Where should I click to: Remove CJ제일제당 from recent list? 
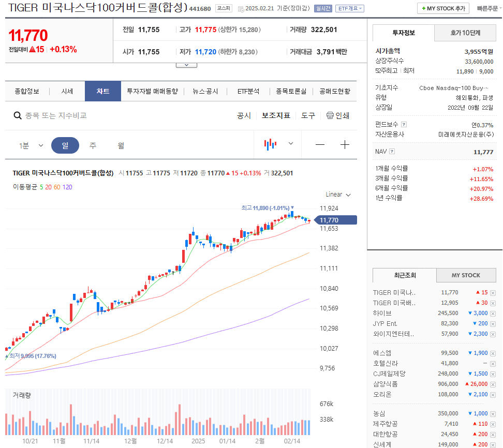click(493, 374)
